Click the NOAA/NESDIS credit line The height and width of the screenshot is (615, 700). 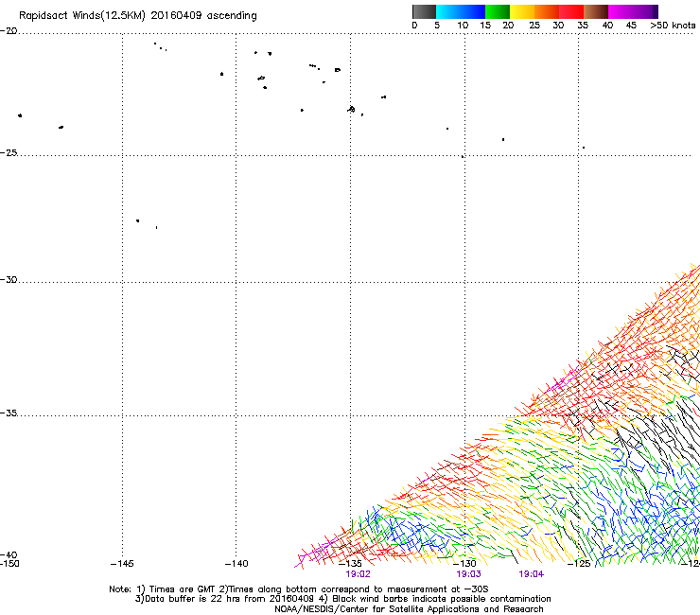(409, 609)
